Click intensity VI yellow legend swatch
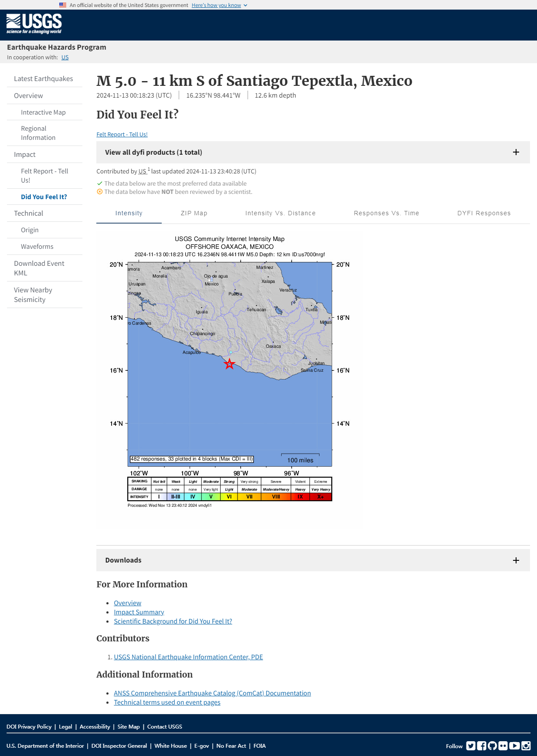This screenshot has height=756, width=537. point(229,497)
